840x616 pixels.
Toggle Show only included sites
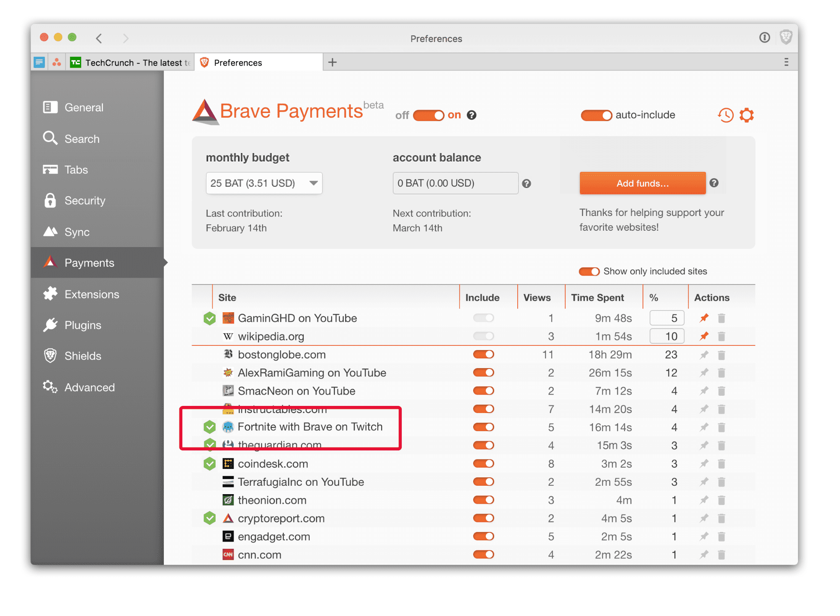coord(589,271)
